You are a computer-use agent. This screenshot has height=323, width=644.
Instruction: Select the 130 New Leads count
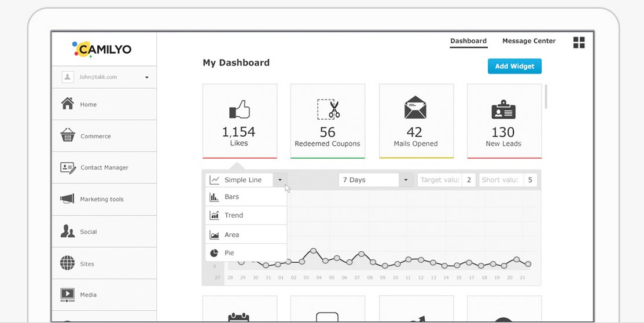pos(503,133)
